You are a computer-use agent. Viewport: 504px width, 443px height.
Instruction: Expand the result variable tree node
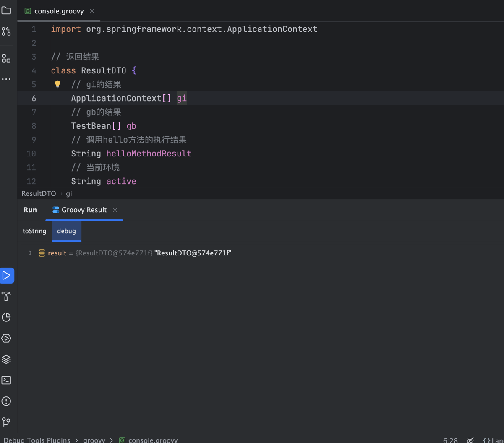pyautogui.click(x=31, y=253)
